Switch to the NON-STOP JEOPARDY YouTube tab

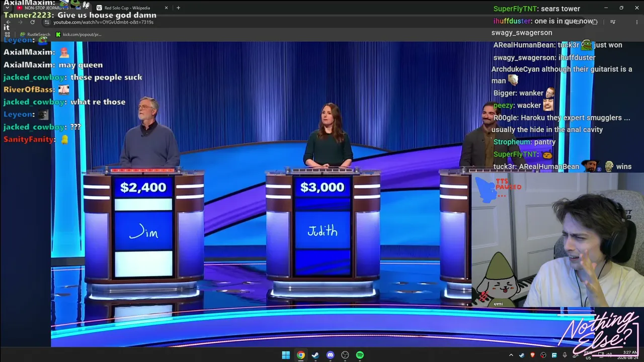click(49, 8)
